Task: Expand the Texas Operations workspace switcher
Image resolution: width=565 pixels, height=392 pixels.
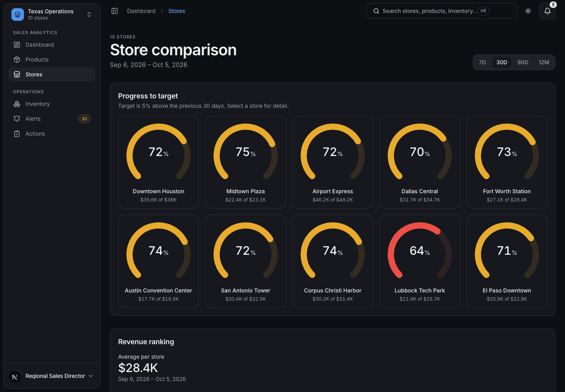Action: pyautogui.click(x=52, y=15)
